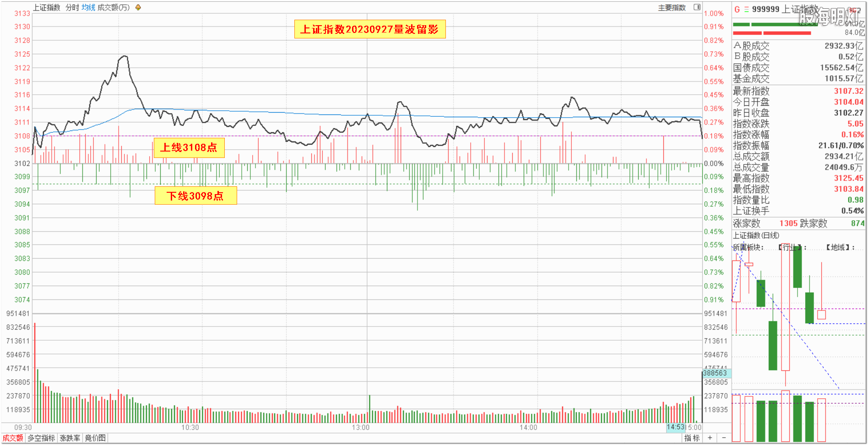
Task: Click the 总成交量 value 24049.6万
Action: click(844, 168)
